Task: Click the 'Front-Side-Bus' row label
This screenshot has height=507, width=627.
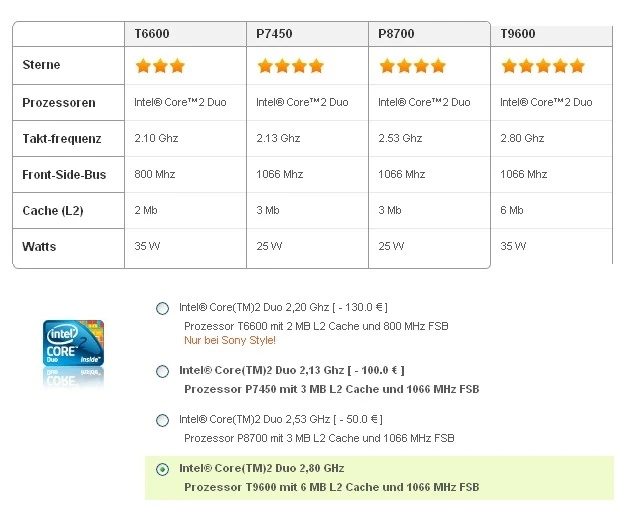Action: tap(64, 174)
